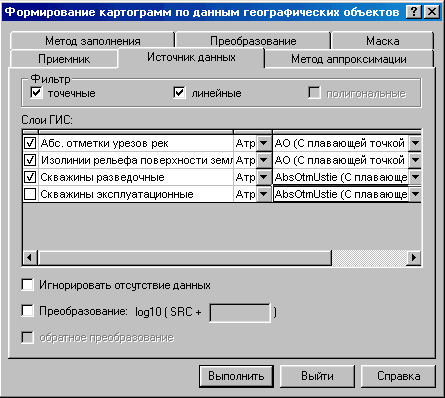The height and width of the screenshot is (398, 445).
Task: Open help with the Справка button
Action: [398, 376]
